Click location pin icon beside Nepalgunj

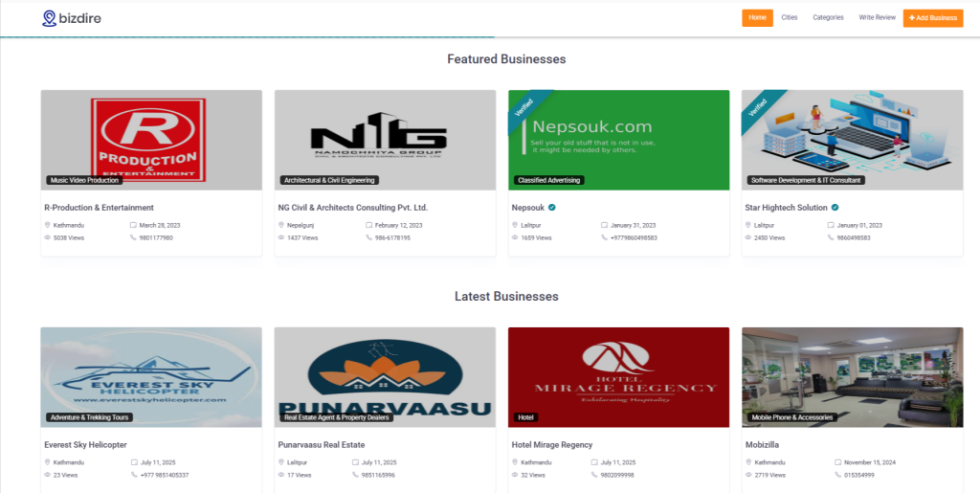tap(281, 225)
